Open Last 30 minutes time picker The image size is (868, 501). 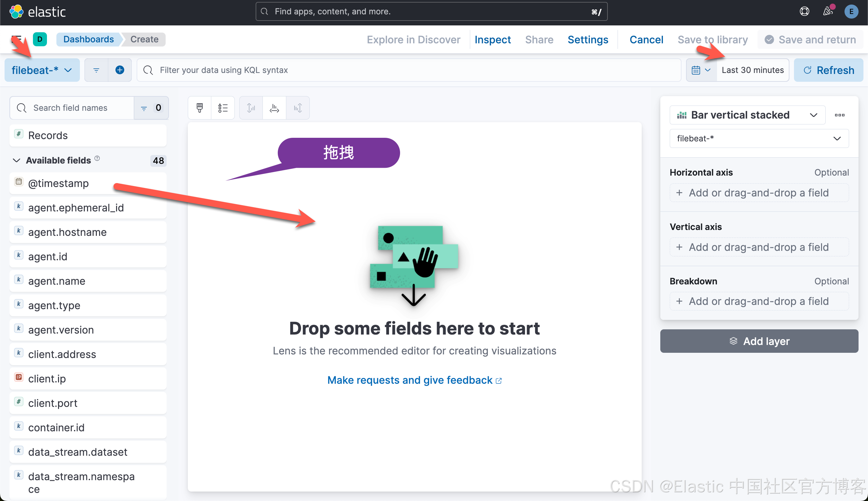pos(753,70)
